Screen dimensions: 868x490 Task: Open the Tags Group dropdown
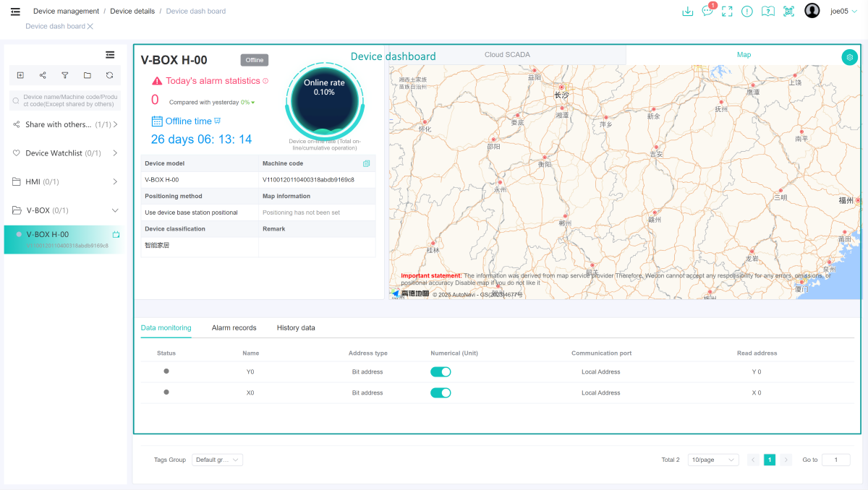(217, 460)
